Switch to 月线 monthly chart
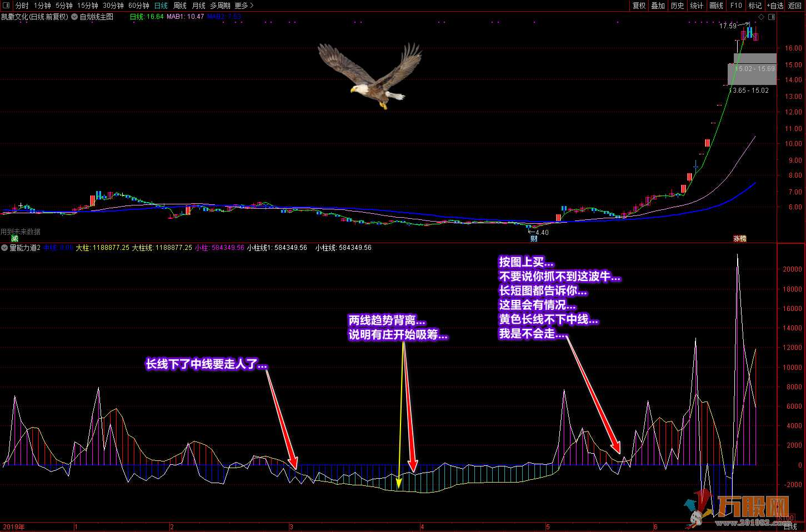 199,6
